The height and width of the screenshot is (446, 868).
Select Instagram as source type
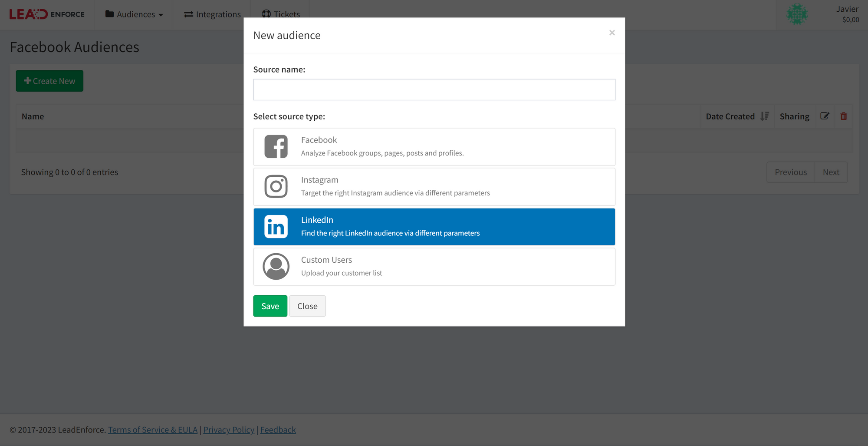(x=434, y=187)
